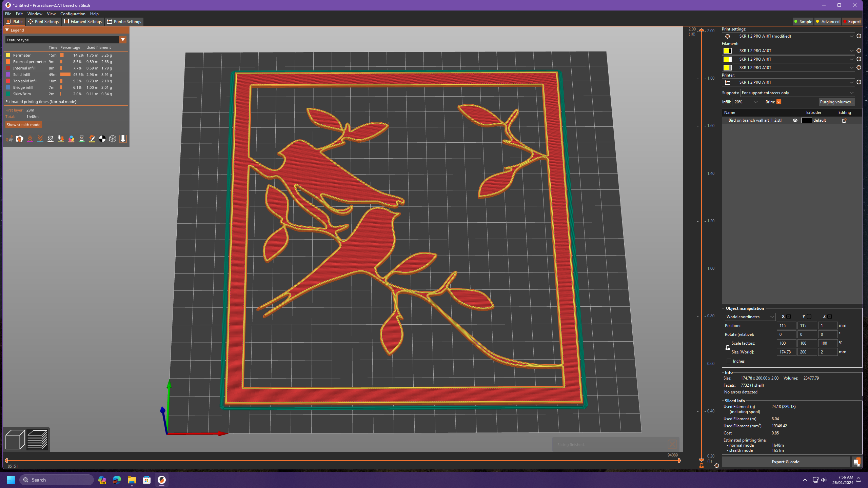Viewport: 868px width, 488px height.
Task: Toggle custom G-code visibility icon
Action: pos(92,139)
